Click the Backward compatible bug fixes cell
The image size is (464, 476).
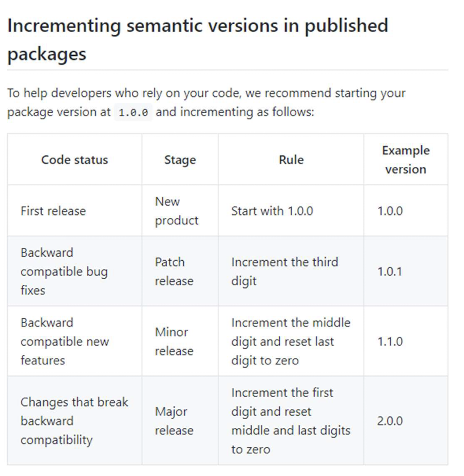click(64, 271)
